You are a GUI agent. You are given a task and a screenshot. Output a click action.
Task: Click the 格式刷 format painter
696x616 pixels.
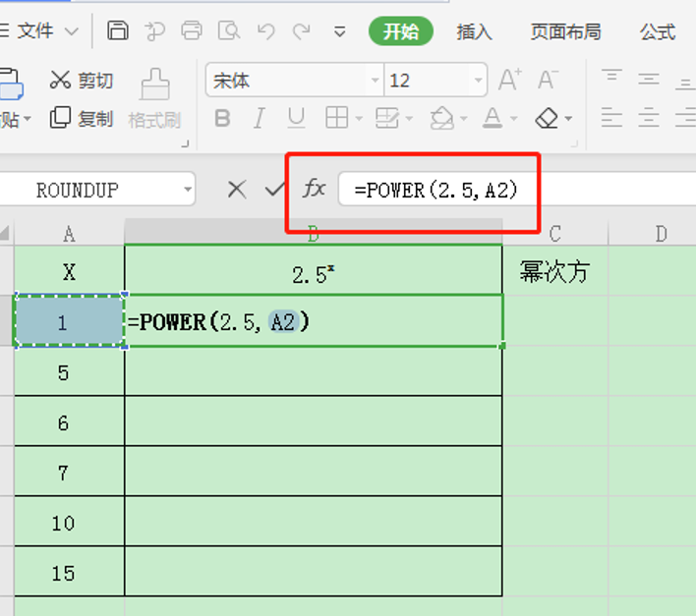154,99
